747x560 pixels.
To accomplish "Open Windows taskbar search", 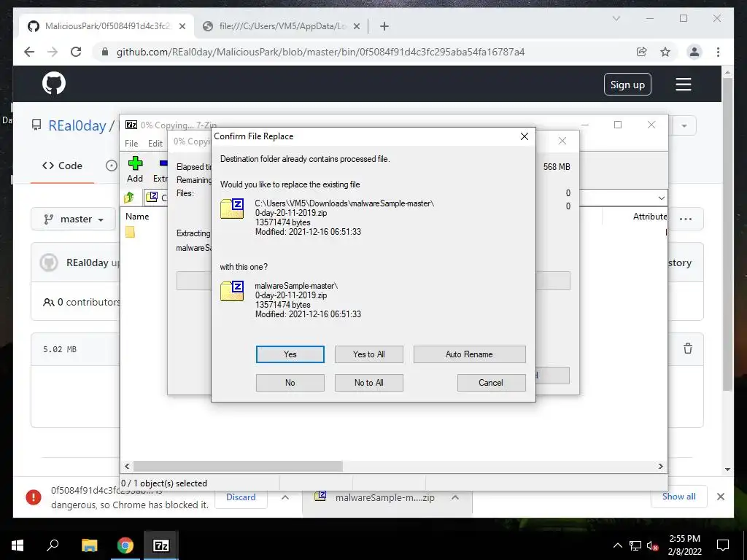I will (x=53, y=545).
